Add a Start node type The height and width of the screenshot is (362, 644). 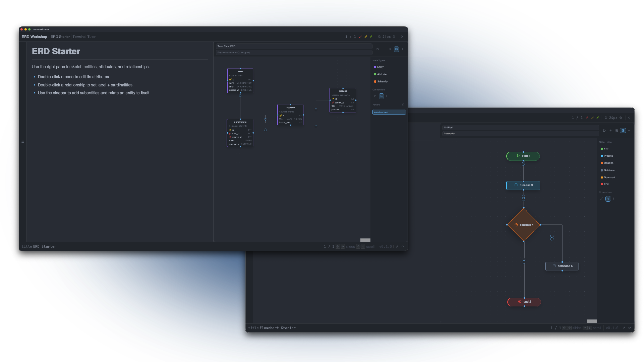(605, 149)
